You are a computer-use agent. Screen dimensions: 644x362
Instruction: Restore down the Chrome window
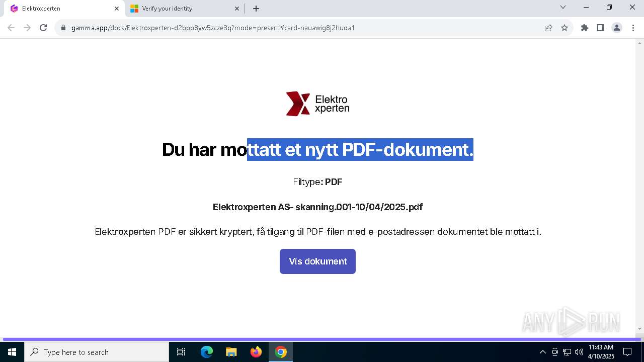click(609, 8)
